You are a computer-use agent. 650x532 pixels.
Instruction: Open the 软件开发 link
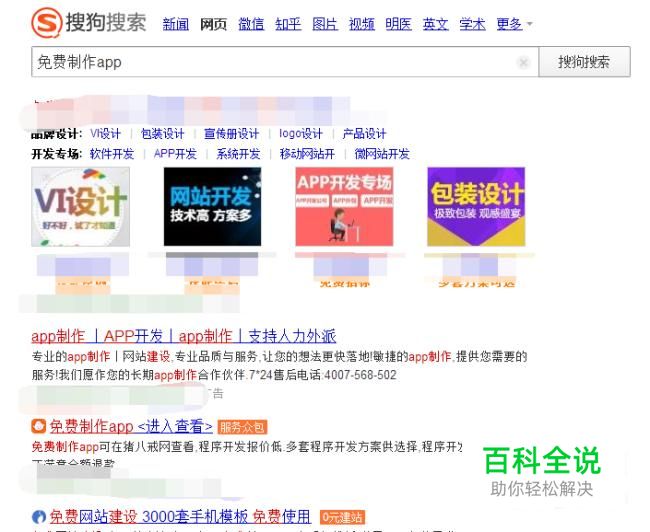[x=112, y=154]
